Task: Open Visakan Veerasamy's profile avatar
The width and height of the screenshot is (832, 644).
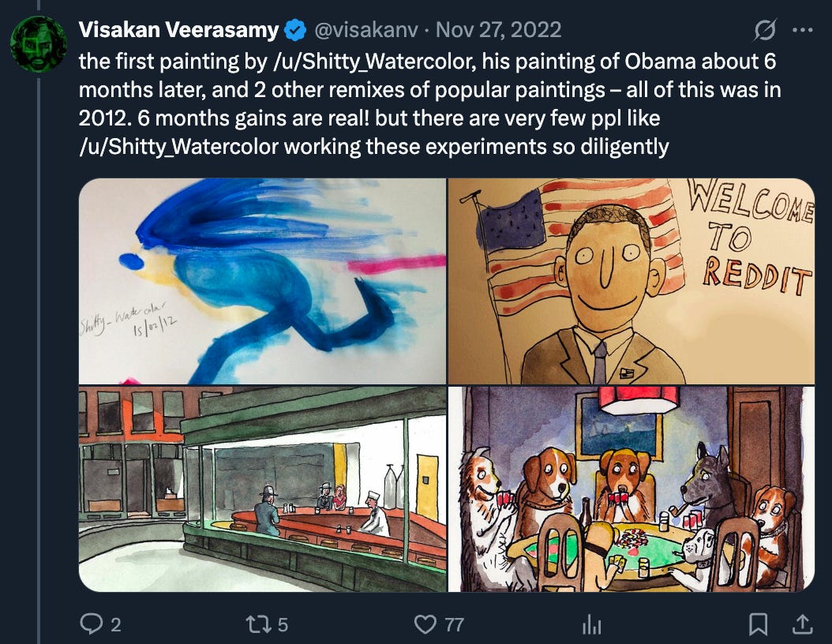Action: (38, 44)
